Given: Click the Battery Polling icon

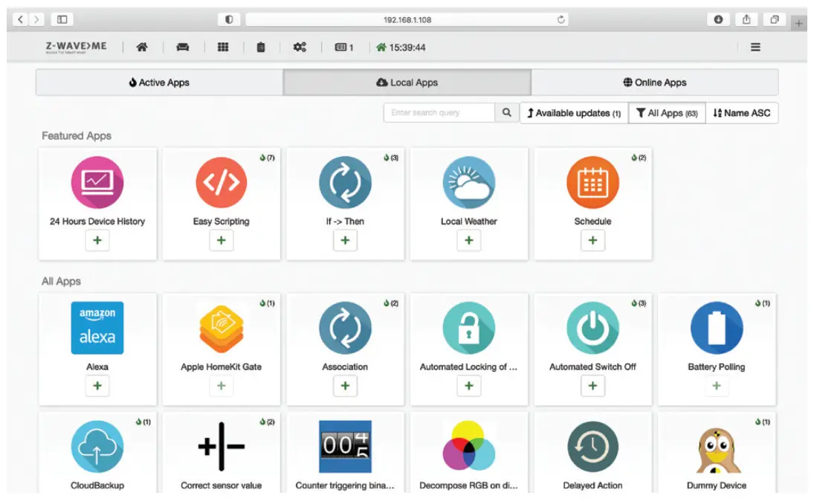Looking at the screenshot, I should (x=717, y=328).
